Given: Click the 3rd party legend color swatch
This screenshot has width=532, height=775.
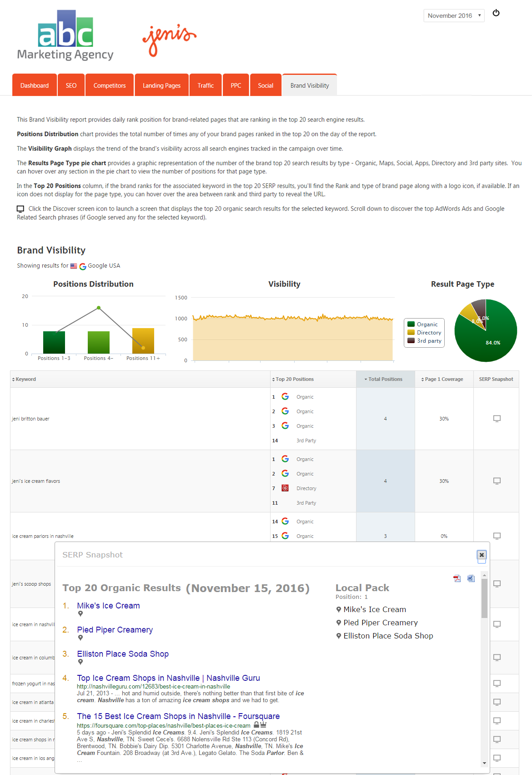Looking at the screenshot, I should tap(411, 341).
